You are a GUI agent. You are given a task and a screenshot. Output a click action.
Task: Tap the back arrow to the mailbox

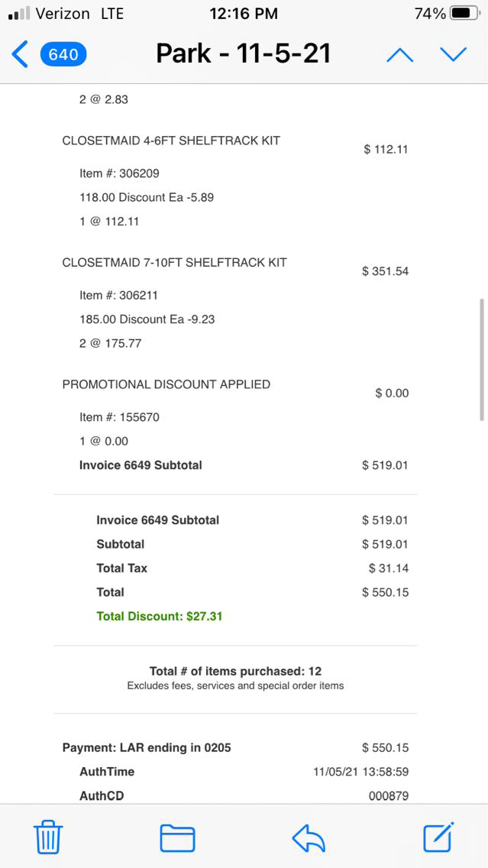coord(21,54)
